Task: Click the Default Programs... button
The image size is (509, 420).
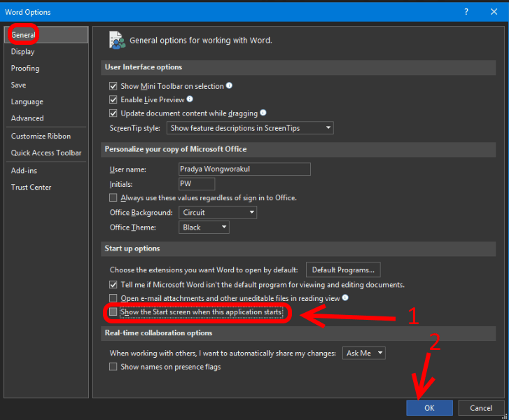Action: click(x=343, y=269)
